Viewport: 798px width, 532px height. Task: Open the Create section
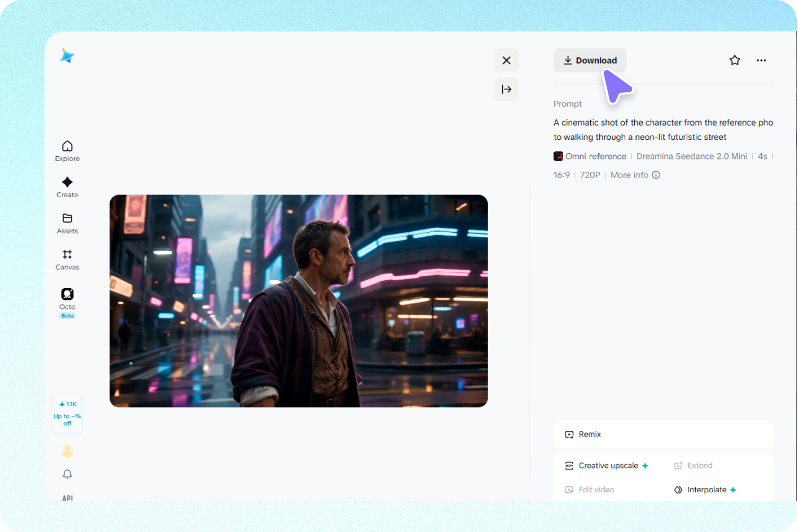point(67,187)
